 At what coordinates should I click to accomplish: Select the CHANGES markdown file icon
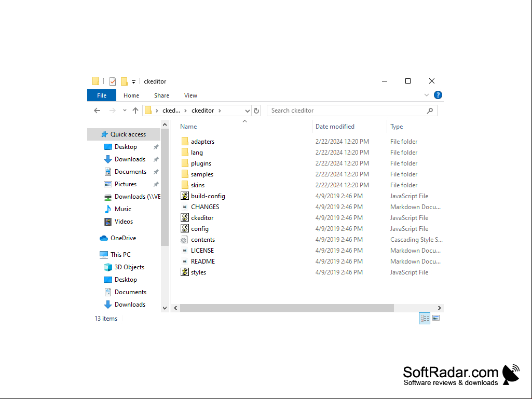[185, 207]
